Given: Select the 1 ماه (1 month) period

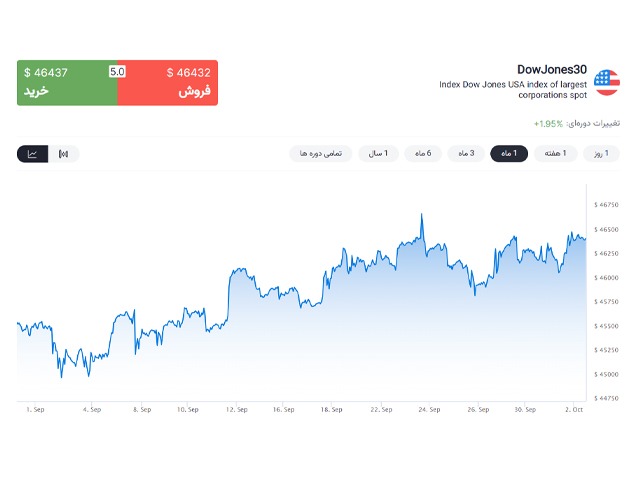Looking at the screenshot, I should tap(509, 153).
